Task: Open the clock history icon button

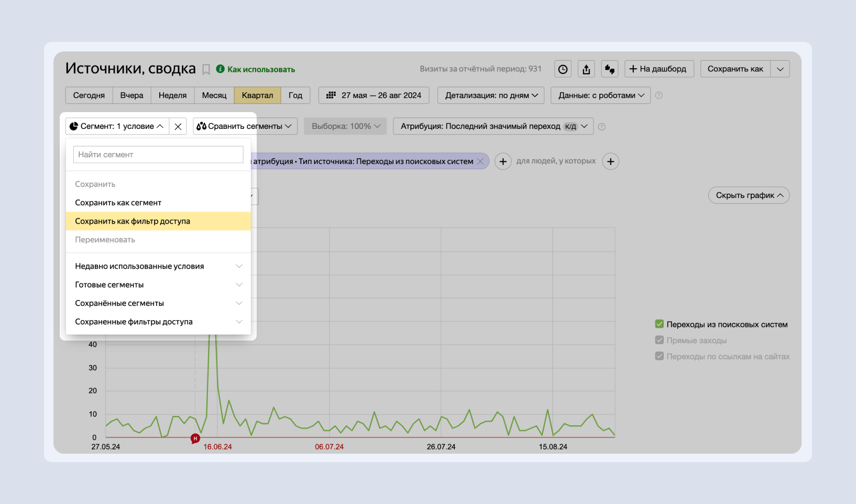Action: pos(563,69)
